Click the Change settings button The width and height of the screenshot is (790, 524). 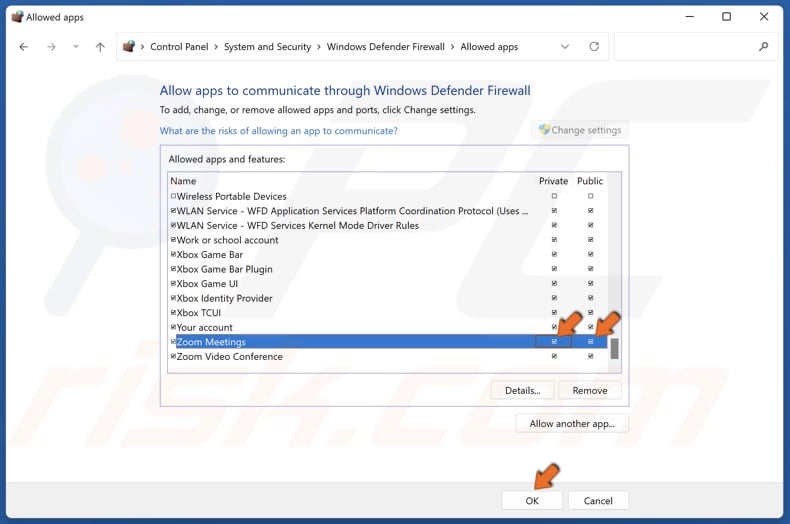click(580, 130)
